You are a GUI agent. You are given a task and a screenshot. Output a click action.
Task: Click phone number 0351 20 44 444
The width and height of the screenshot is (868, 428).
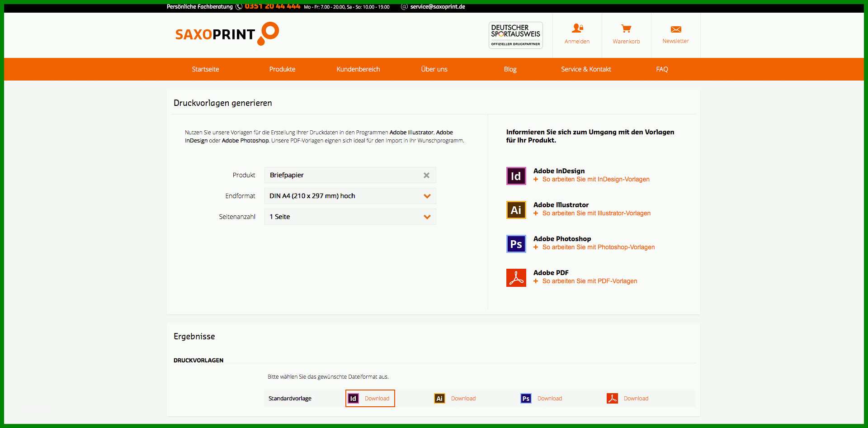tap(273, 6)
